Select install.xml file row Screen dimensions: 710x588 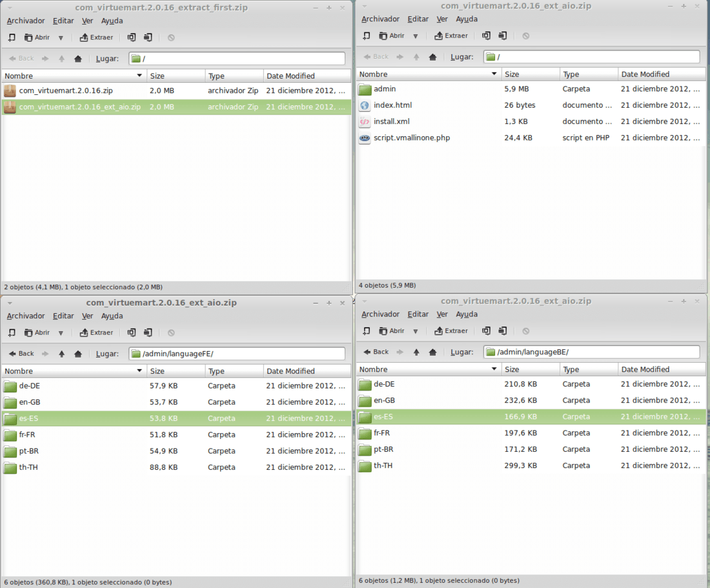pyautogui.click(x=531, y=121)
